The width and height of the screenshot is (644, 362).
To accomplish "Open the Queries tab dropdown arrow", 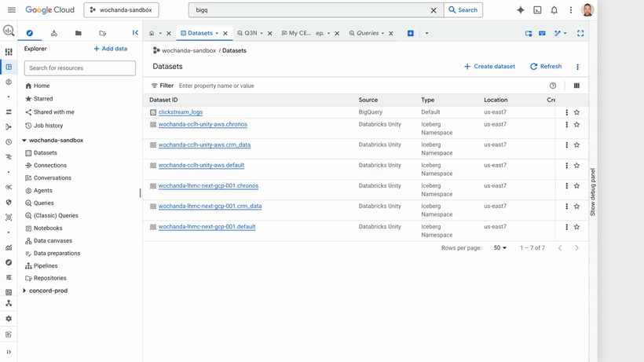I will 382,33.
